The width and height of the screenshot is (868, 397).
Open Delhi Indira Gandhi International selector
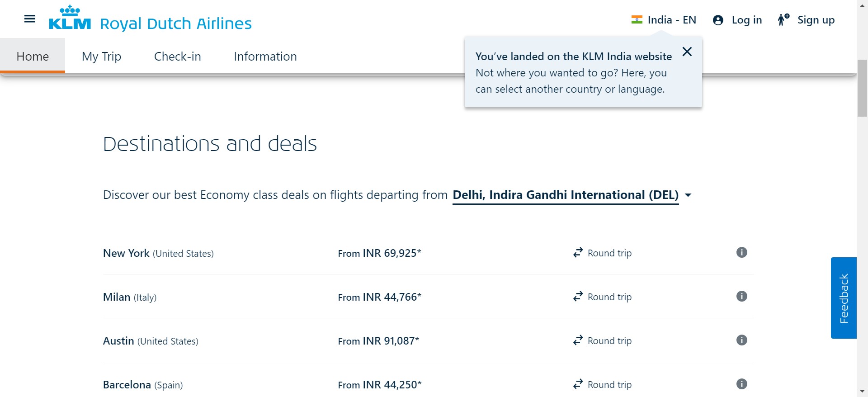click(565, 195)
